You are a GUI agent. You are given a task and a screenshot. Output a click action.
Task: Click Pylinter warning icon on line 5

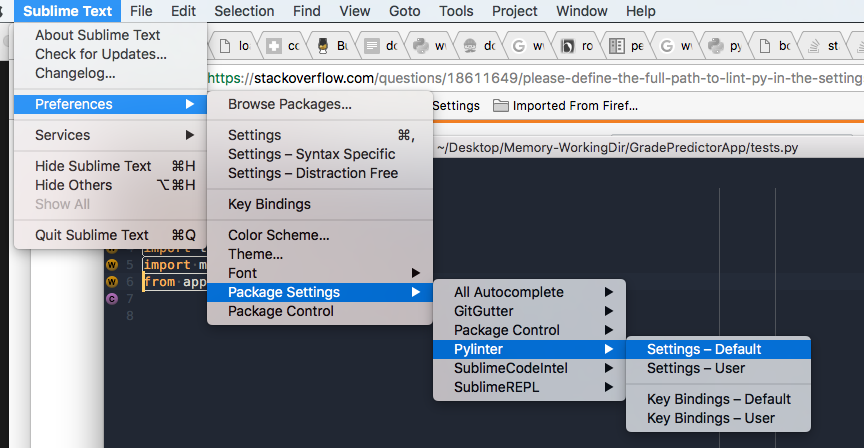click(112, 265)
